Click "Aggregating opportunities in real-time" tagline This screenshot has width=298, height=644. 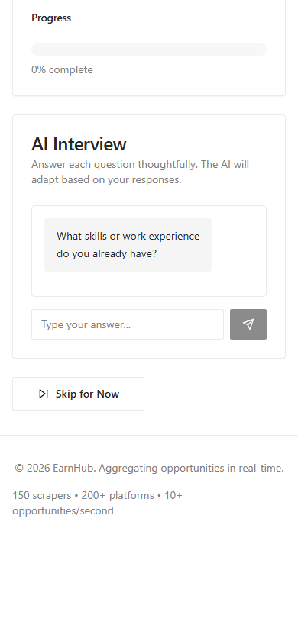191,469
